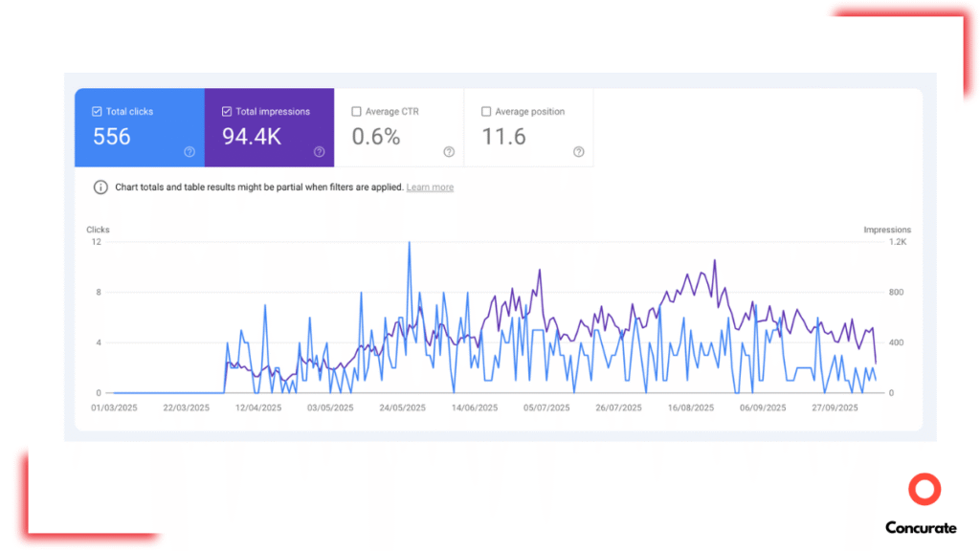This screenshot has width=980, height=551.
Task: Click the info icon beside chart totals notice
Action: pyautogui.click(x=100, y=187)
